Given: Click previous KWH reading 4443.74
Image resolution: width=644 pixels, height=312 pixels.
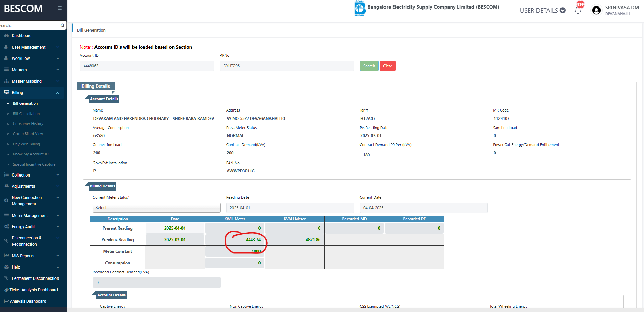Looking at the screenshot, I should pyautogui.click(x=253, y=240).
